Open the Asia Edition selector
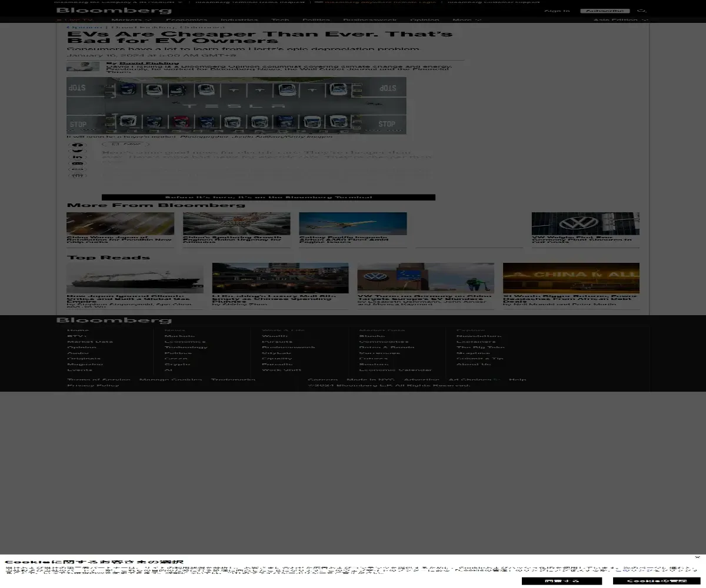This screenshot has height=588, width=706. tap(621, 20)
